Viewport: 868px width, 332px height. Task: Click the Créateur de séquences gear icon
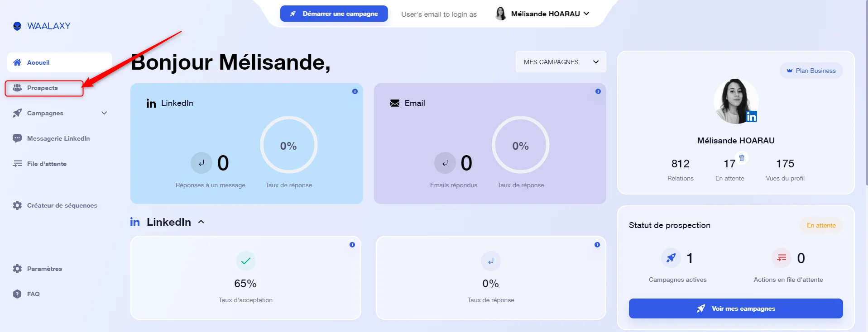point(17,205)
